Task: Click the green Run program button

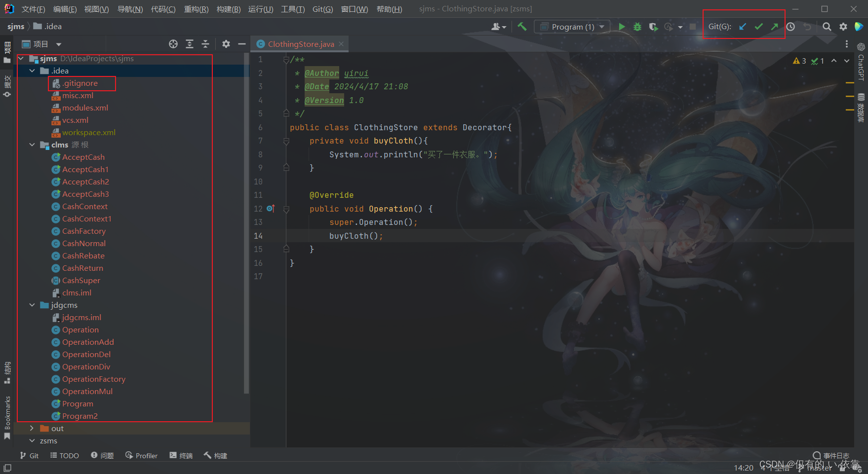Action: point(622,27)
